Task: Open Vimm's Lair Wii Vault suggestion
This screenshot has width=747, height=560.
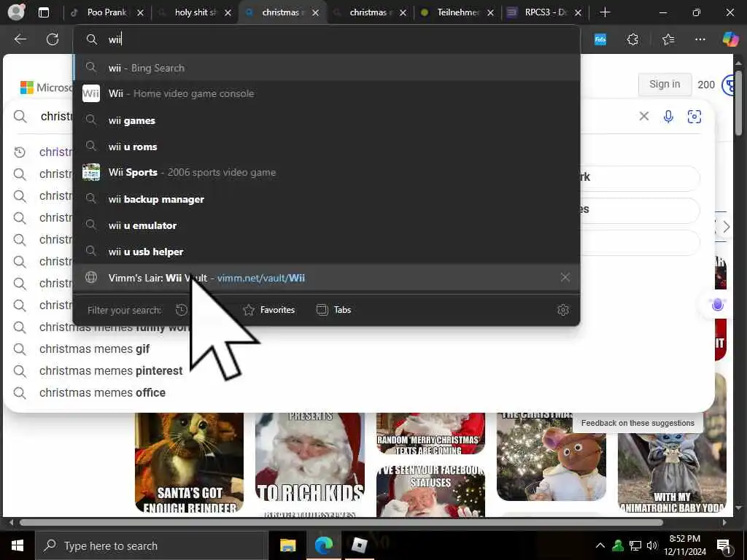Action: click(327, 278)
